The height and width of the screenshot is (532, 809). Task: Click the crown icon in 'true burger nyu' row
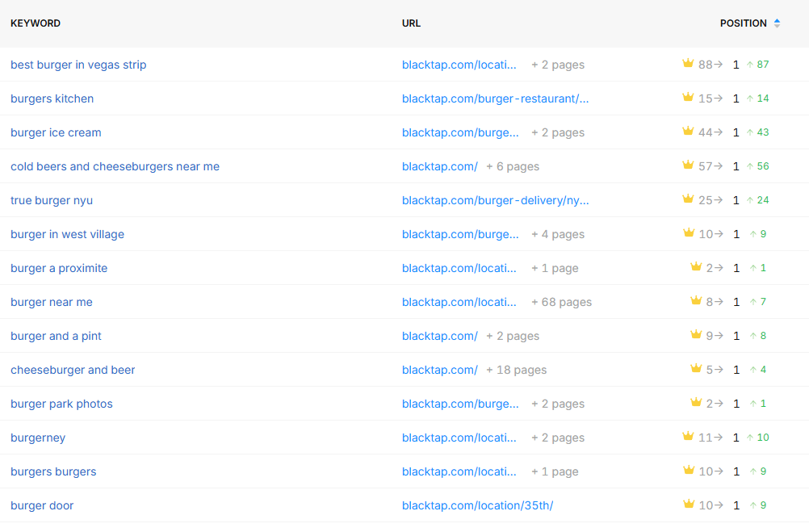688,199
